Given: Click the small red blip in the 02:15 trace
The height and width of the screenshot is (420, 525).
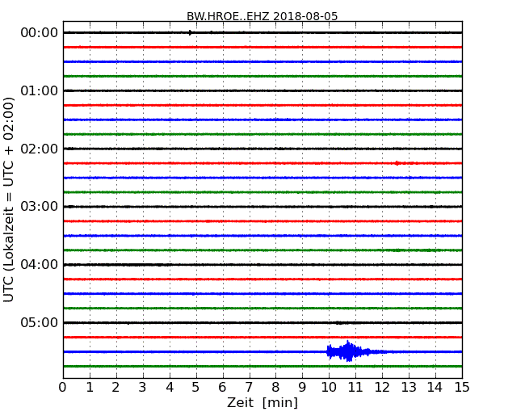Looking at the screenshot, I should click(397, 163).
